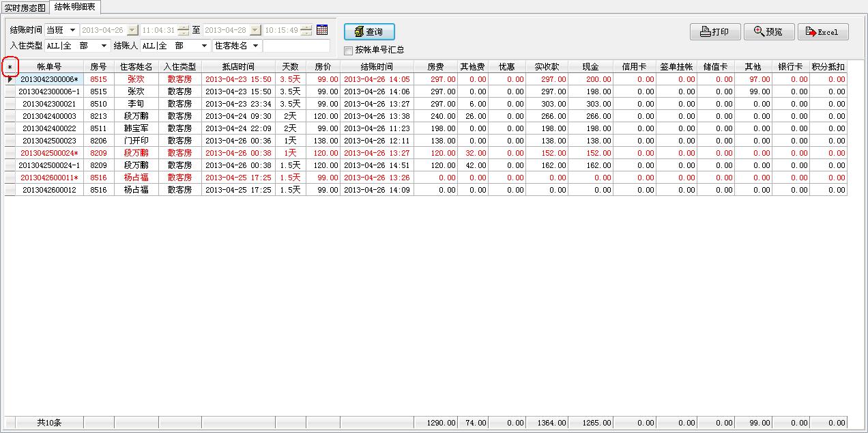
Task: Select bill number 2013042600012
Action: click(49, 190)
